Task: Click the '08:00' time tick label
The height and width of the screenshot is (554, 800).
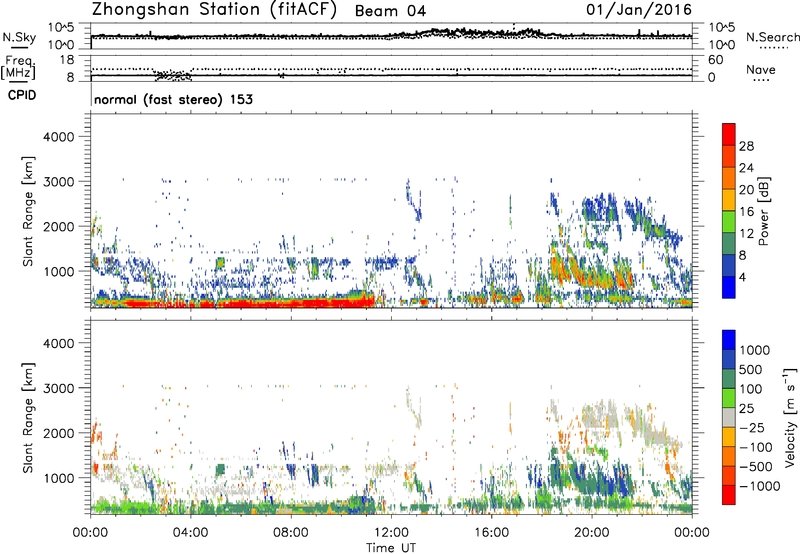Action: [291, 533]
